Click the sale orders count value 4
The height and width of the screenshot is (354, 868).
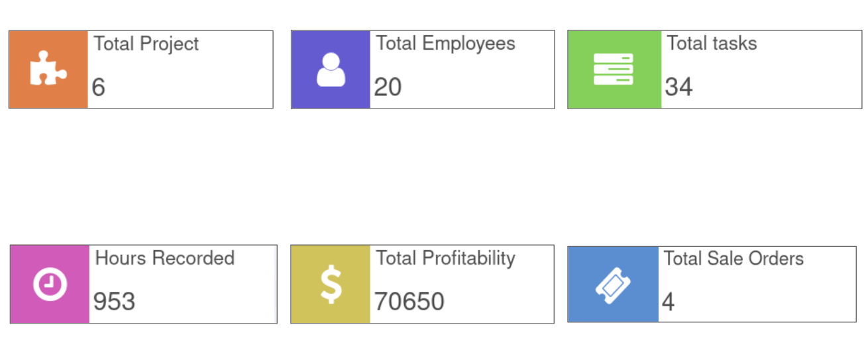[668, 302]
